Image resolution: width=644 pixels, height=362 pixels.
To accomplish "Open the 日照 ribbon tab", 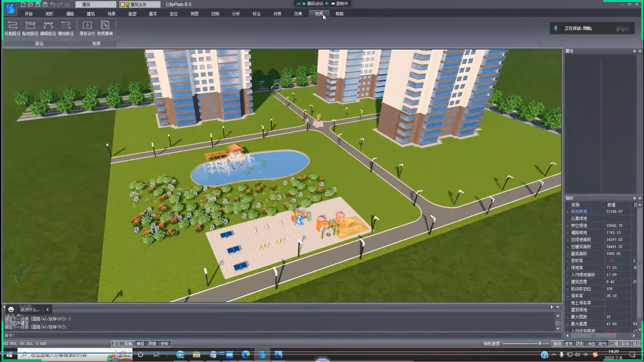I will pyautogui.click(x=215, y=14).
